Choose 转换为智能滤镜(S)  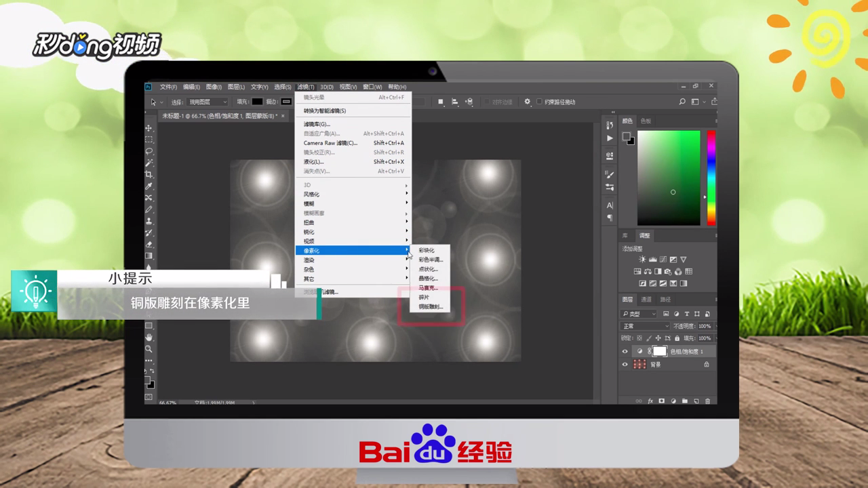pyautogui.click(x=353, y=110)
